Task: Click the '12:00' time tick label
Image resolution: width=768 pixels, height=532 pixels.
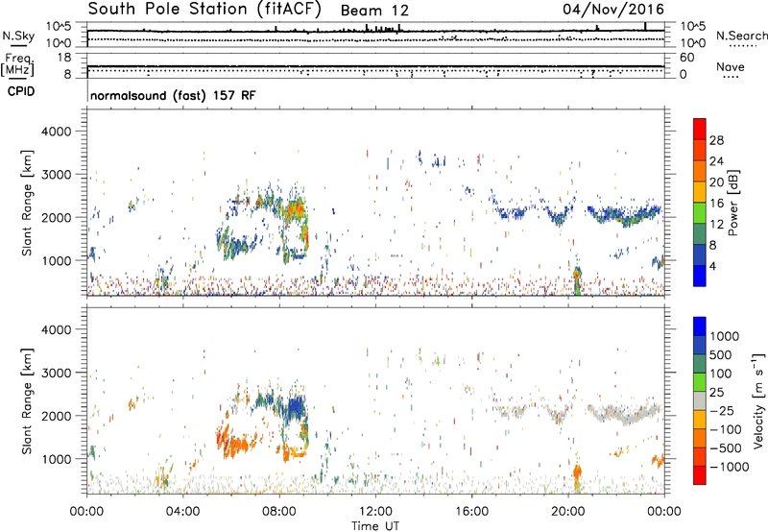Action: [x=375, y=512]
